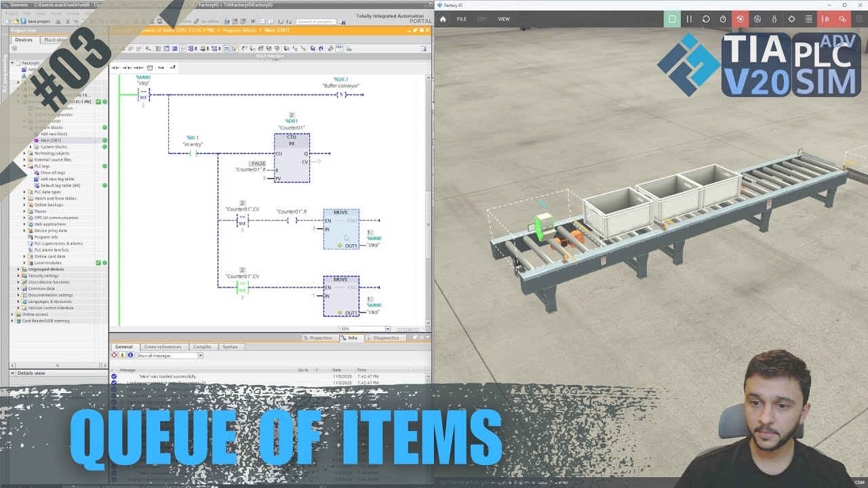Click the 'Main' was loaded successfully message
Image resolution: width=868 pixels, height=488 pixels.
point(167,376)
